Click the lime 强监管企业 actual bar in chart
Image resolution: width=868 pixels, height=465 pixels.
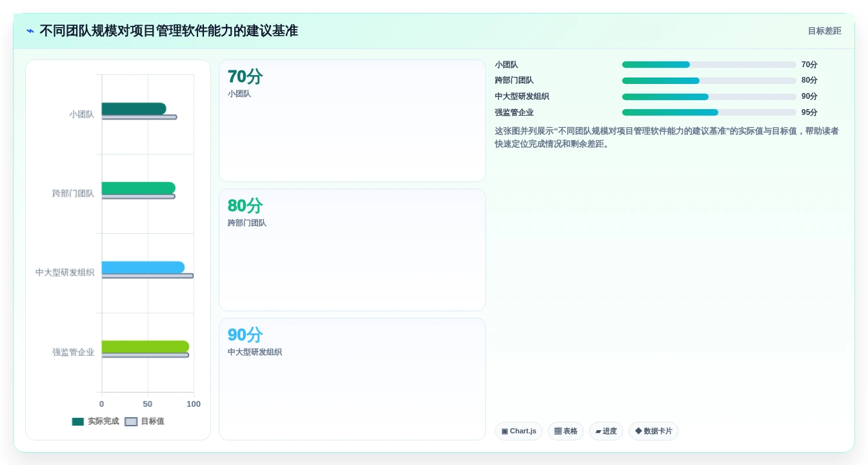pyautogui.click(x=145, y=347)
